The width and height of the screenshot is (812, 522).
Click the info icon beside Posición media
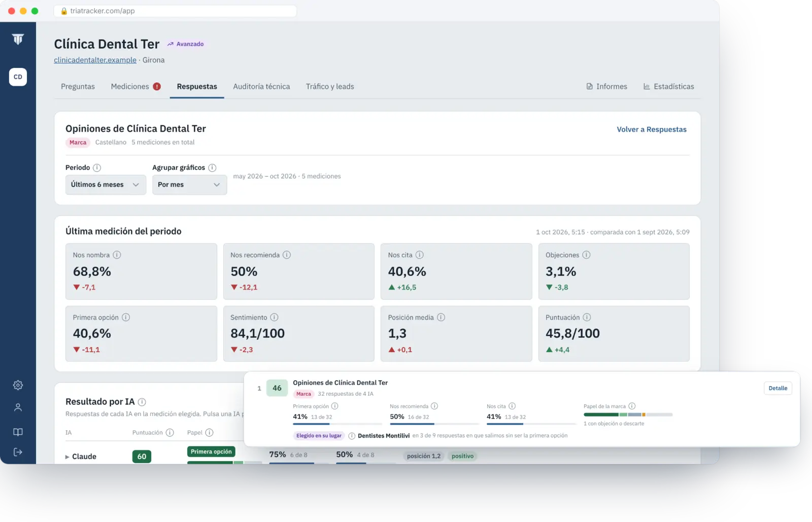click(x=441, y=317)
